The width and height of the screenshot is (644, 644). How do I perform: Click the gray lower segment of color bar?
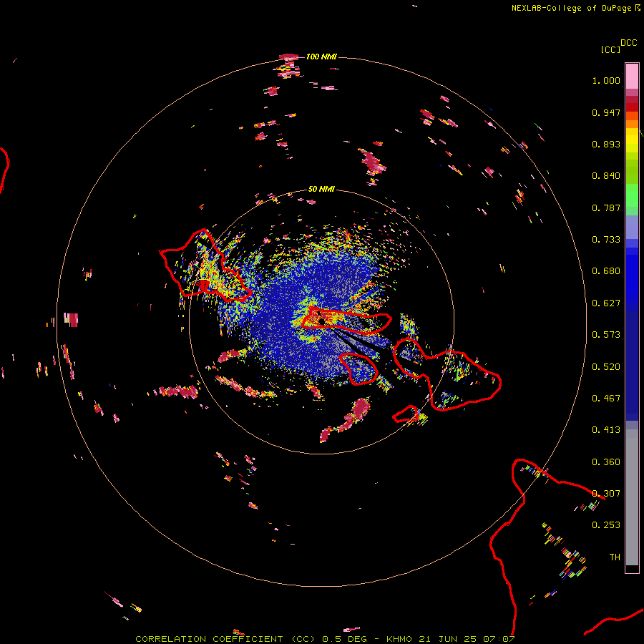point(632,497)
